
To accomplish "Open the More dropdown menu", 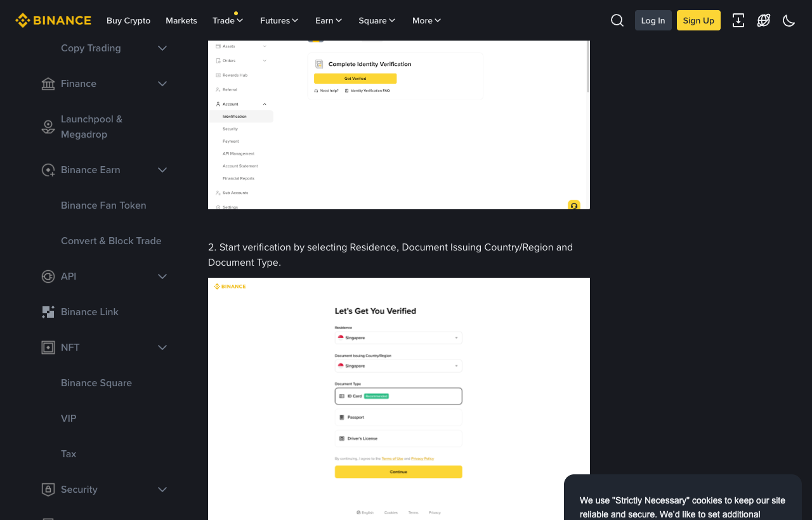I will click(426, 20).
